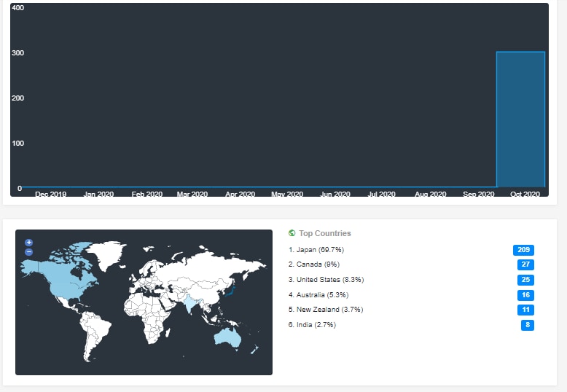The image size is (567, 392).
Task: Click the map zoom-in plus button
Action: [29, 243]
